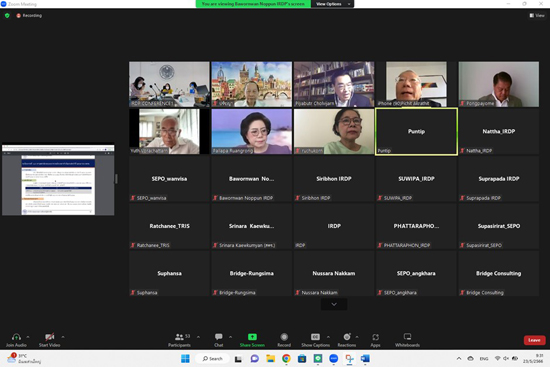The height and width of the screenshot is (367, 550).
Task: Click the red Recording indicator
Action: pos(29,15)
